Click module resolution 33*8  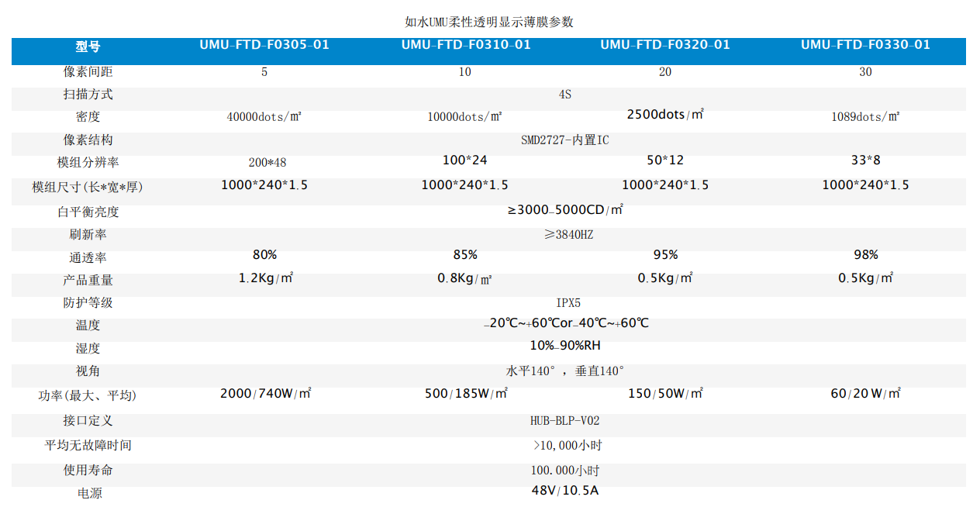[x=865, y=160]
